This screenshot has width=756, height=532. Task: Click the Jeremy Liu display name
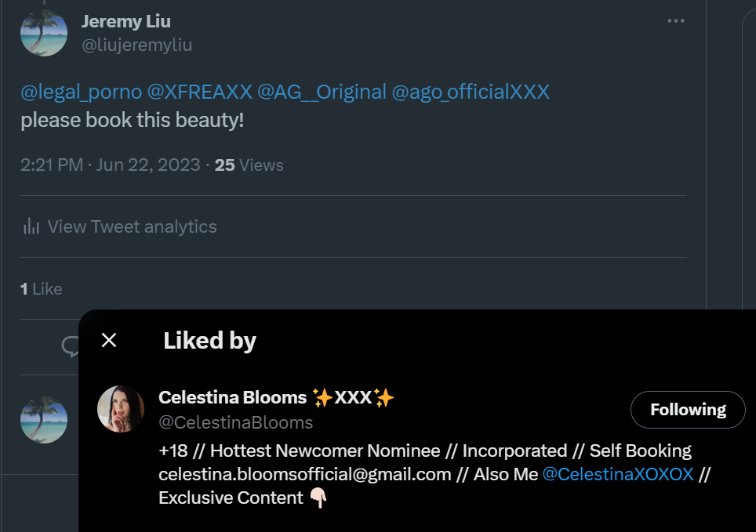[125, 21]
